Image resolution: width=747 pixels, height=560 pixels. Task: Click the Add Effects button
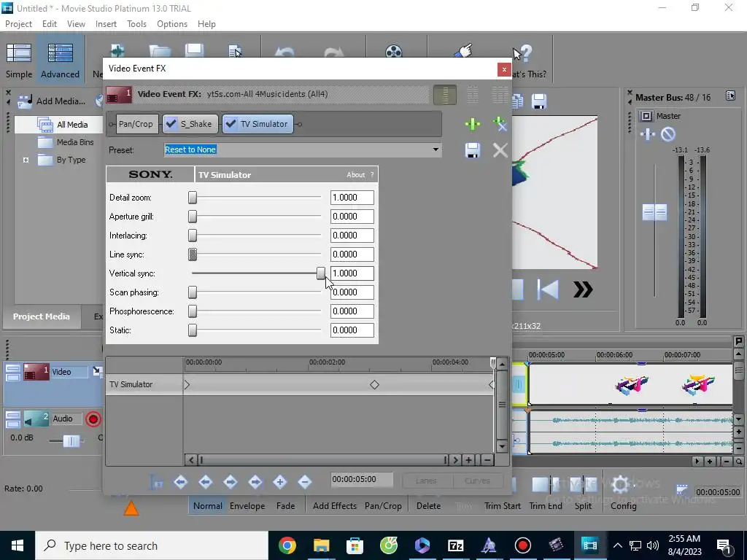334,506
